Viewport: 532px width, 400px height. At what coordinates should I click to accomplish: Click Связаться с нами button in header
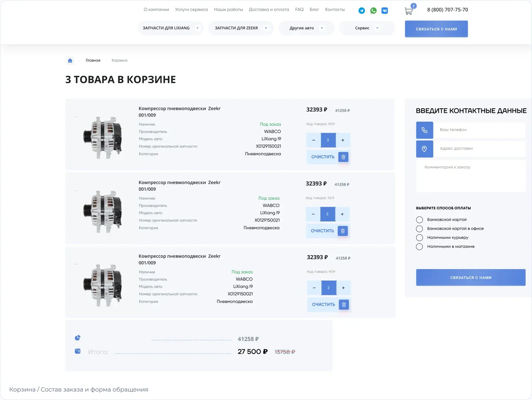(x=436, y=29)
